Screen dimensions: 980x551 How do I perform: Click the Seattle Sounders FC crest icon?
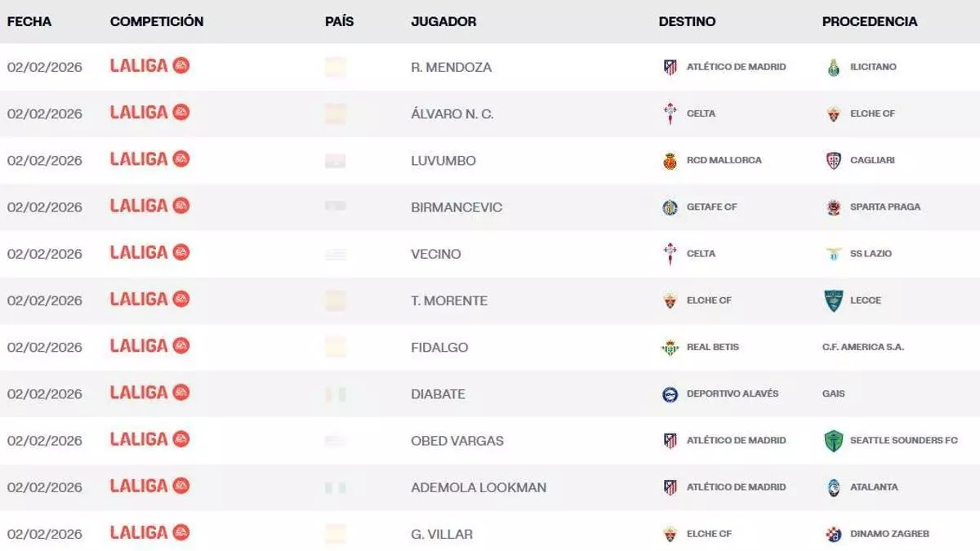[x=833, y=441]
